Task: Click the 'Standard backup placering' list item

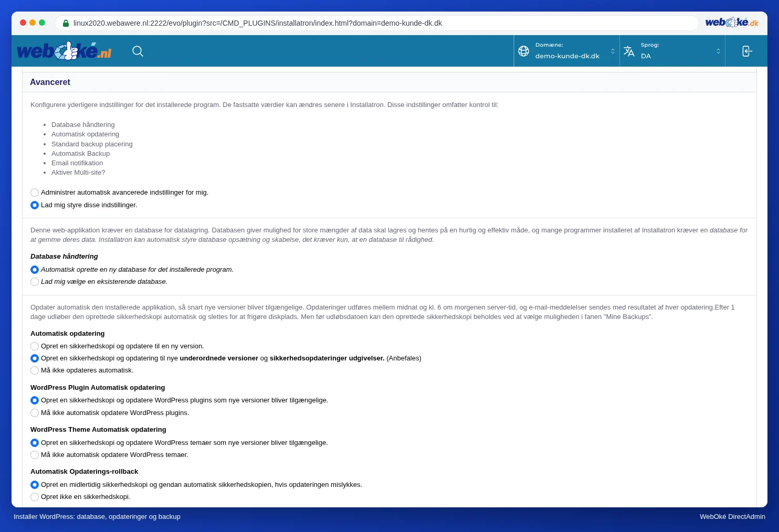Action: tap(92, 144)
